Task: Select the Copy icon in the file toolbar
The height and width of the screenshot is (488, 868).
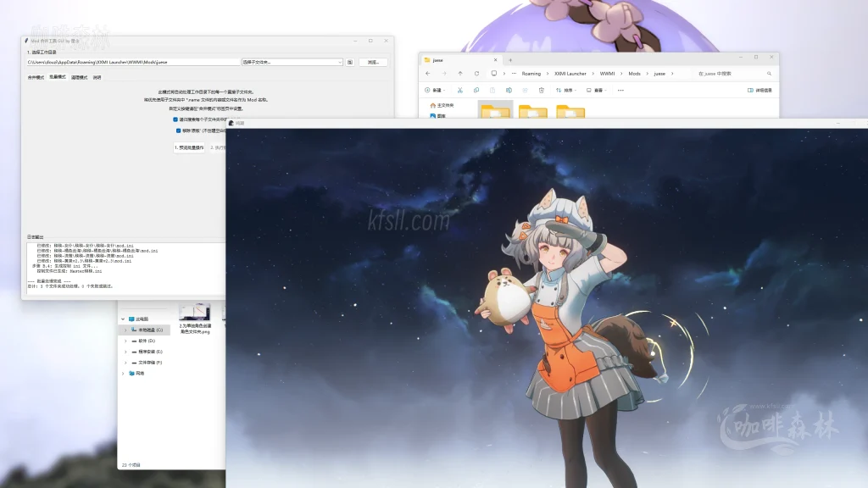Action: pyautogui.click(x=476, y=90)
